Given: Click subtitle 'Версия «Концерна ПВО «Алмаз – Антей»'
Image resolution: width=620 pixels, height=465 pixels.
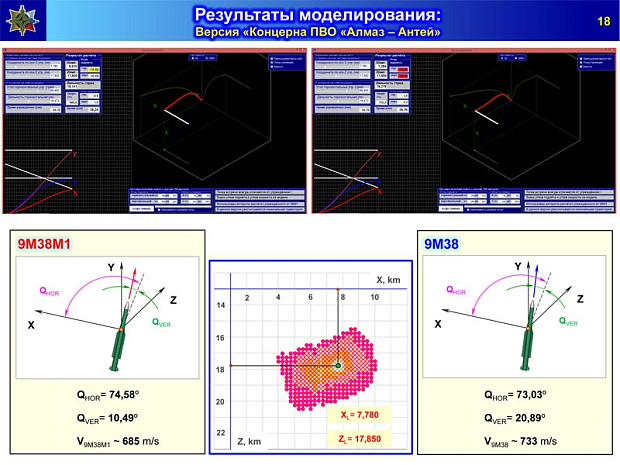Looking at the screenshot, I should (318, 32).
